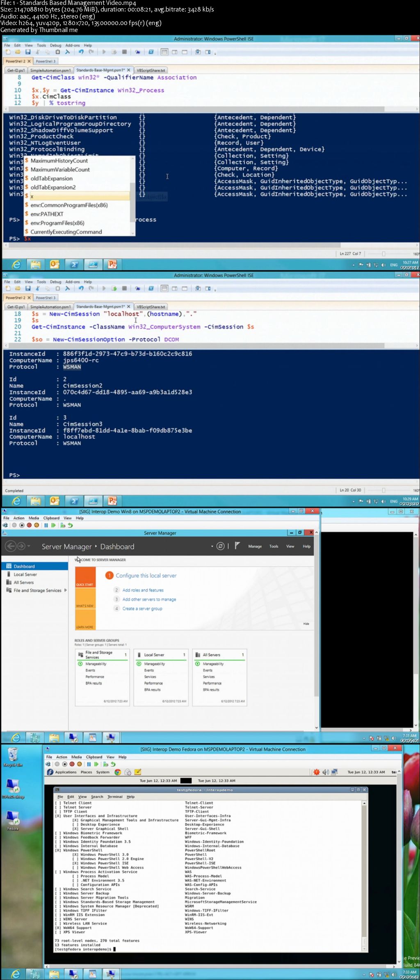
Task: Click Run Script icon in ISE window listing Win32 classes
Action: (104, 52)
